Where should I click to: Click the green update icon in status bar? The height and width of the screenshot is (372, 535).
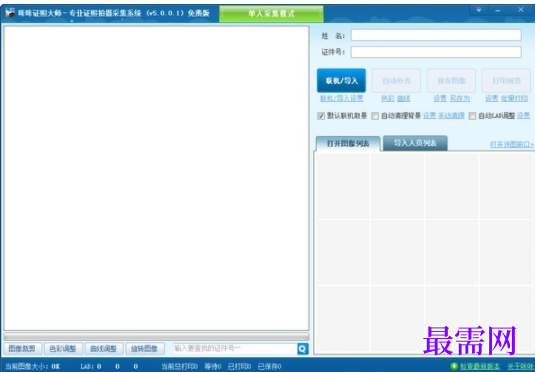(x=454, y=367)
